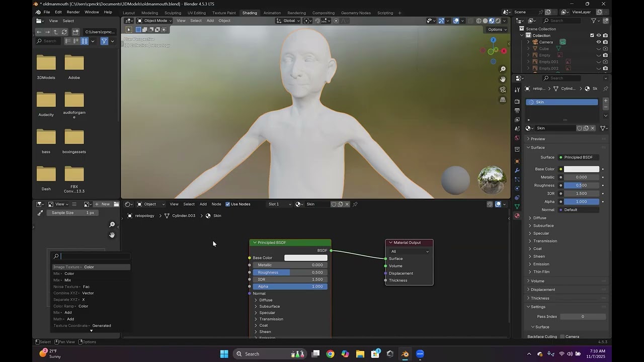Open Output properties tab icon
The width and height of the screenshot is (644, 362).
tap(517, 111)
